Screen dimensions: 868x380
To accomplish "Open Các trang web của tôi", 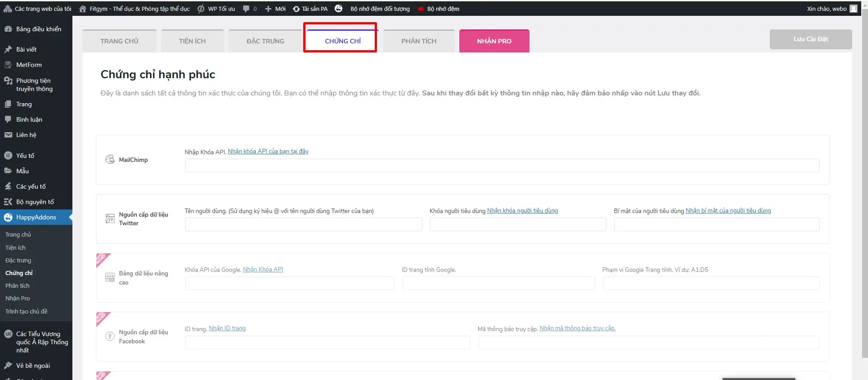I will (38, 9).
